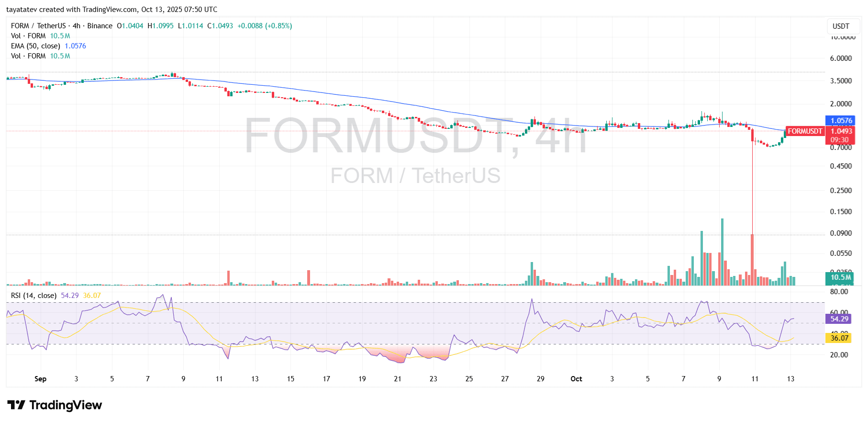Click the green 10.5M volume axis label
The width and height of the screenshot is (868, 423).
click(840, 277)
